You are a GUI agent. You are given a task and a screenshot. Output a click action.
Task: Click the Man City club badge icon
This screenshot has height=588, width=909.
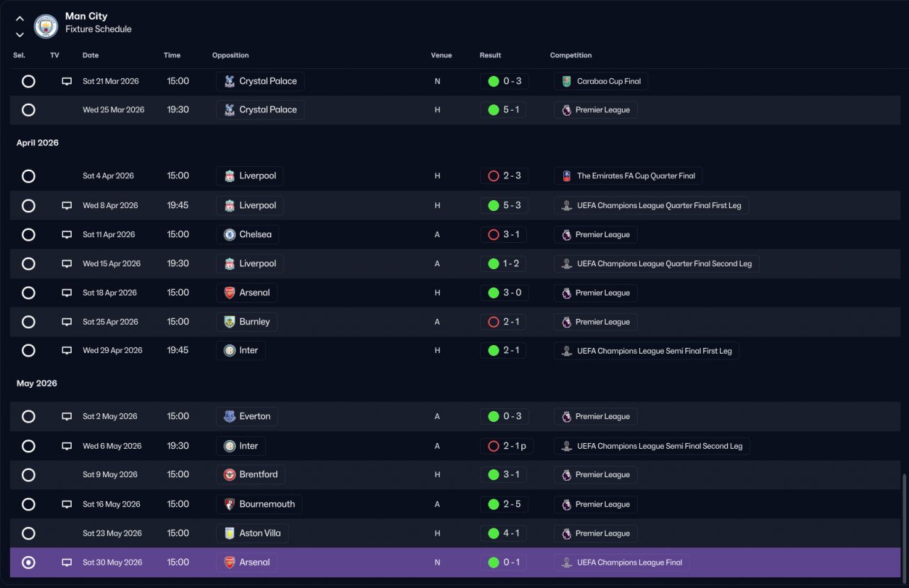pos(46,26)
